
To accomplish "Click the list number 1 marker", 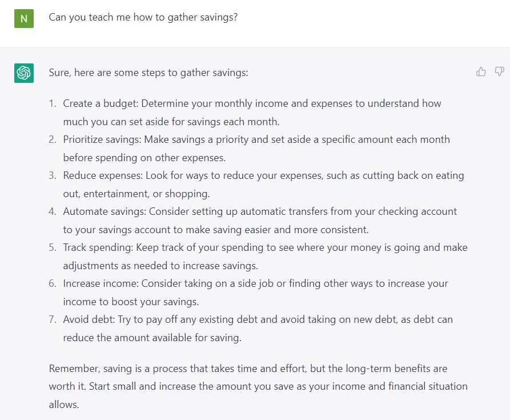I will point(53,103).
